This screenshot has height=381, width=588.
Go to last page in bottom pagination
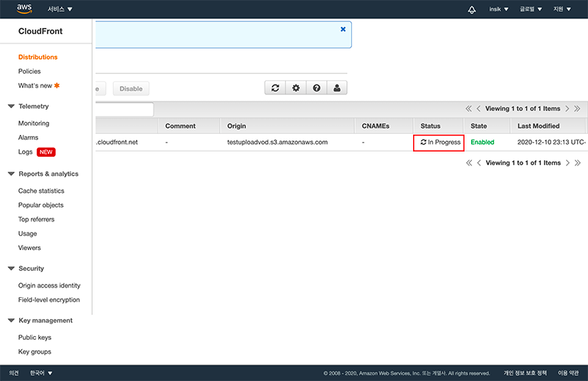click(x=578, y=163)
